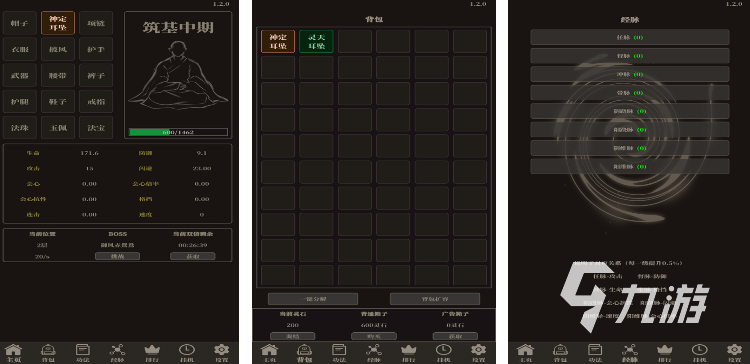Select the 护手 equipment slot
Image resolution: width=750 pixels, height=364 pixels.
[x=96, y=49]
